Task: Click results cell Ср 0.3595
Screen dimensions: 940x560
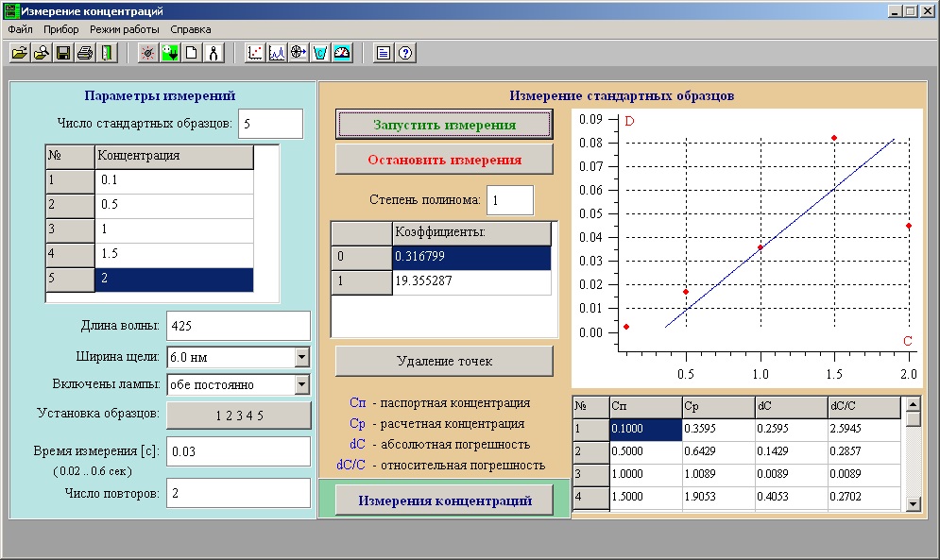Action: (719, 430)
